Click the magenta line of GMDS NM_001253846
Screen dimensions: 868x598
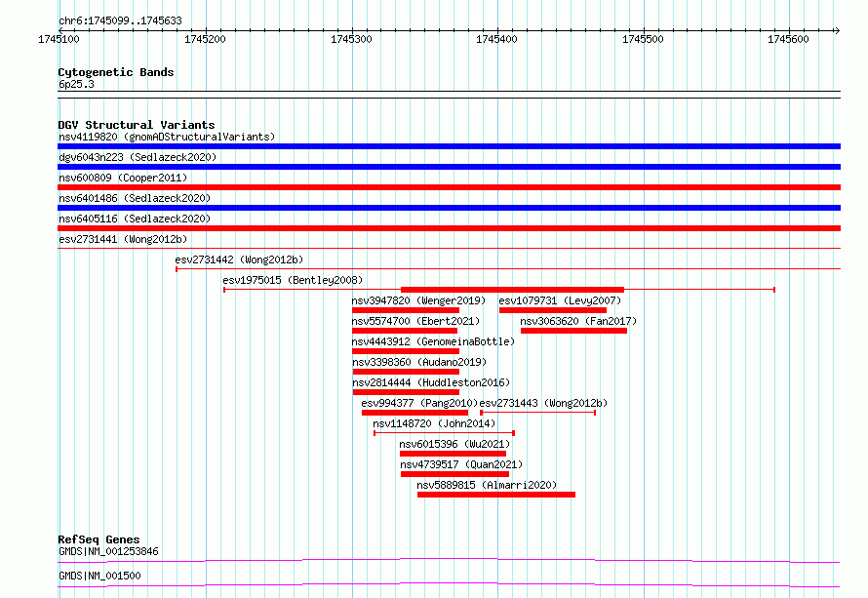tap(449, 560)
